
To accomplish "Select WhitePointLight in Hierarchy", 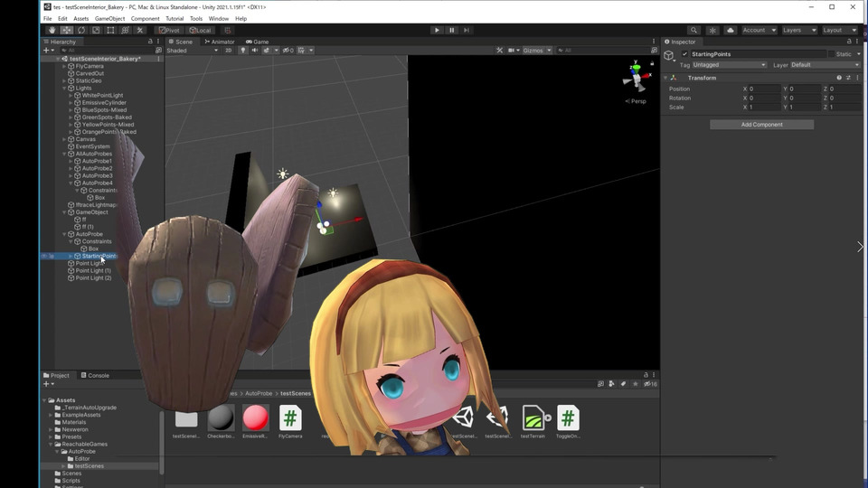I will click(x=102, y=95).
